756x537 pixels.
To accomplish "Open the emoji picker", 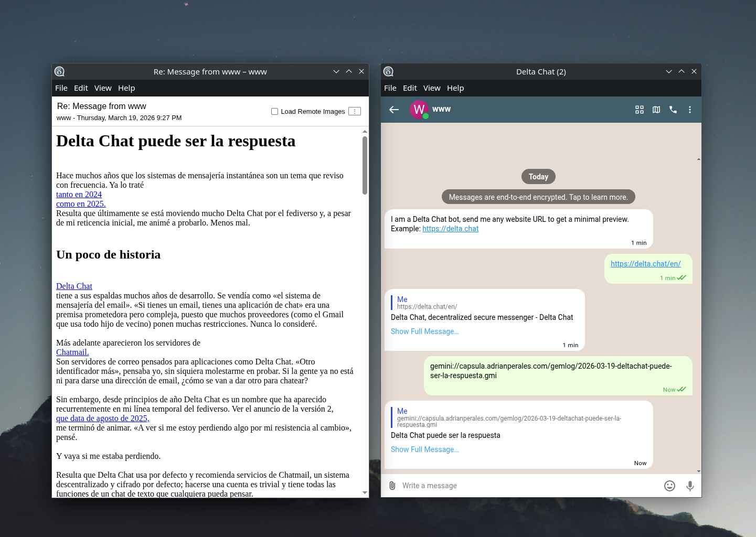I will coord(669,486).
